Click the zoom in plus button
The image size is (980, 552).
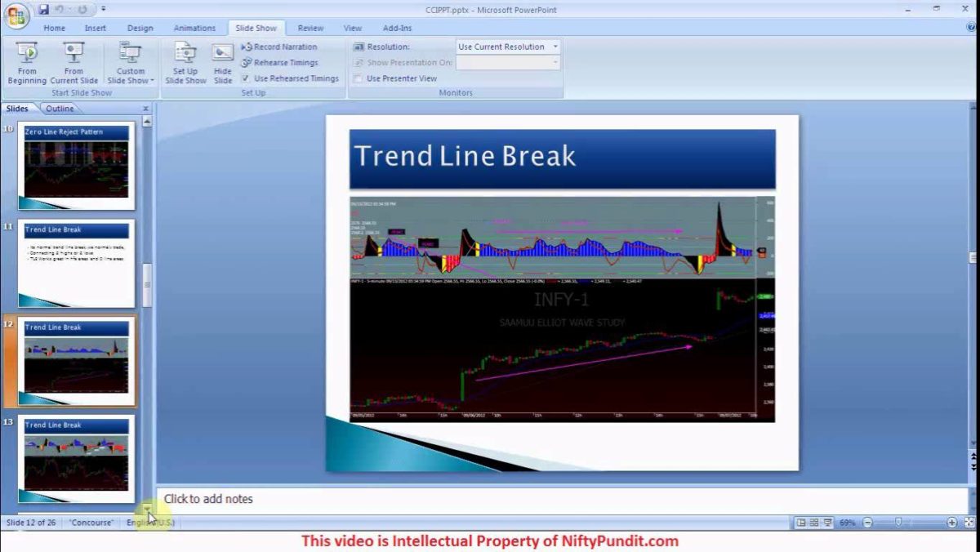952,523
